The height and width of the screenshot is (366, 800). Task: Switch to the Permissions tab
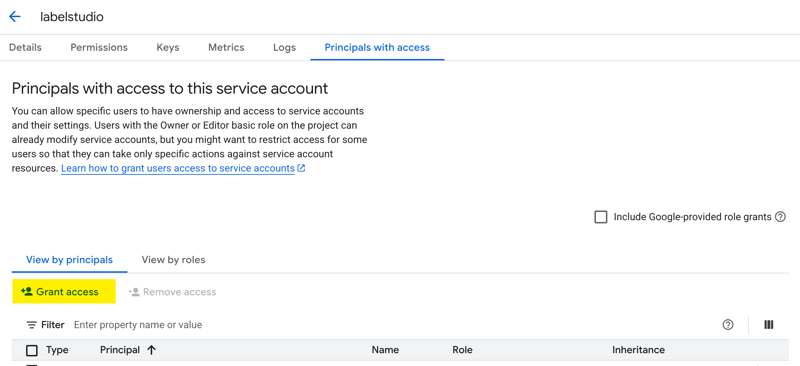99,47
